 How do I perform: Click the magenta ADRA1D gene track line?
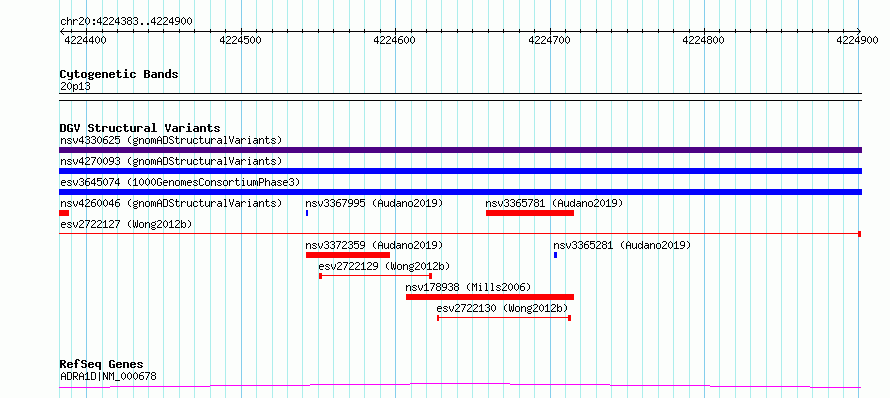click(460, 386)
